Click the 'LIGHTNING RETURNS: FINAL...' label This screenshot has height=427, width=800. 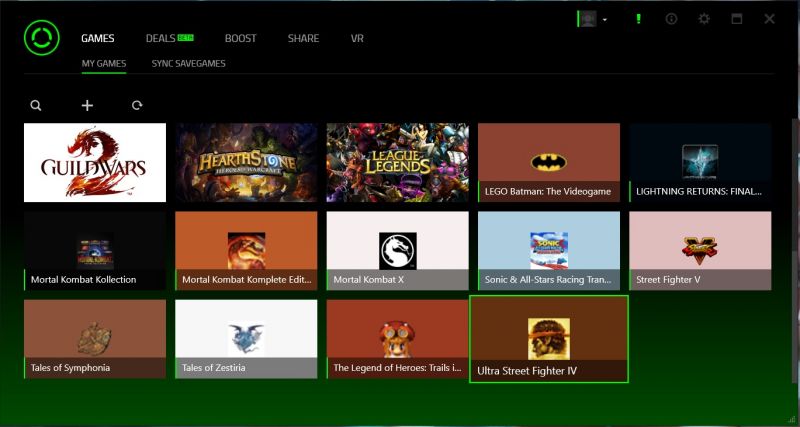(699, 192)
